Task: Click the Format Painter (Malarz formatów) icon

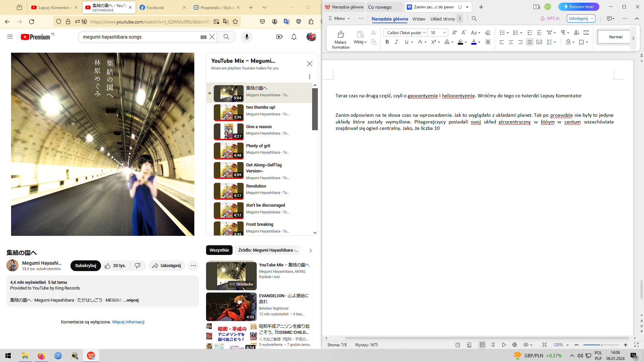Action: 341,35
